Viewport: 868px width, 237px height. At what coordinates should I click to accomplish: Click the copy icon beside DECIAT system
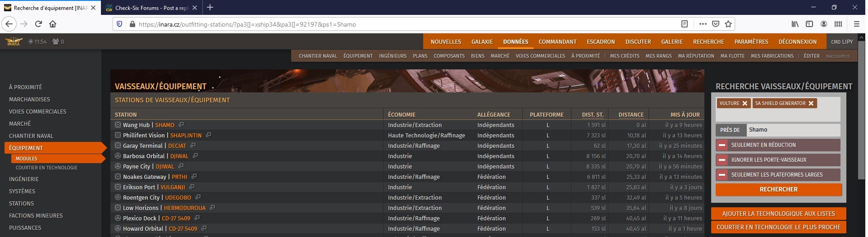(193, 146)
